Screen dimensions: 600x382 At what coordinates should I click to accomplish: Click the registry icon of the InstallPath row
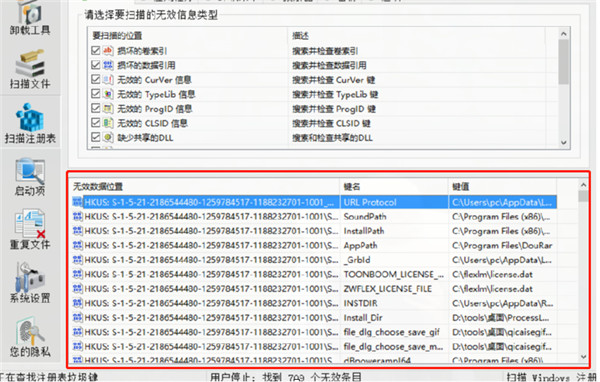[78, 231]
